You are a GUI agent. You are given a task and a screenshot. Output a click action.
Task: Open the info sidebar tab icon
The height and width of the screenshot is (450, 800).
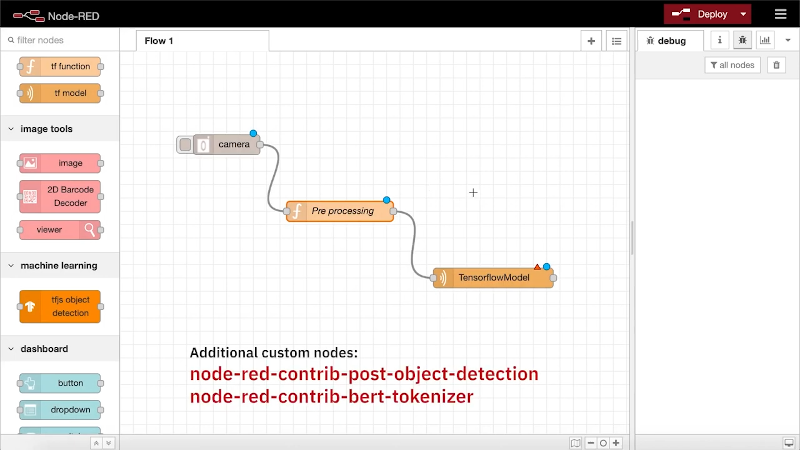pyautogui.click(x=720, y=41)
